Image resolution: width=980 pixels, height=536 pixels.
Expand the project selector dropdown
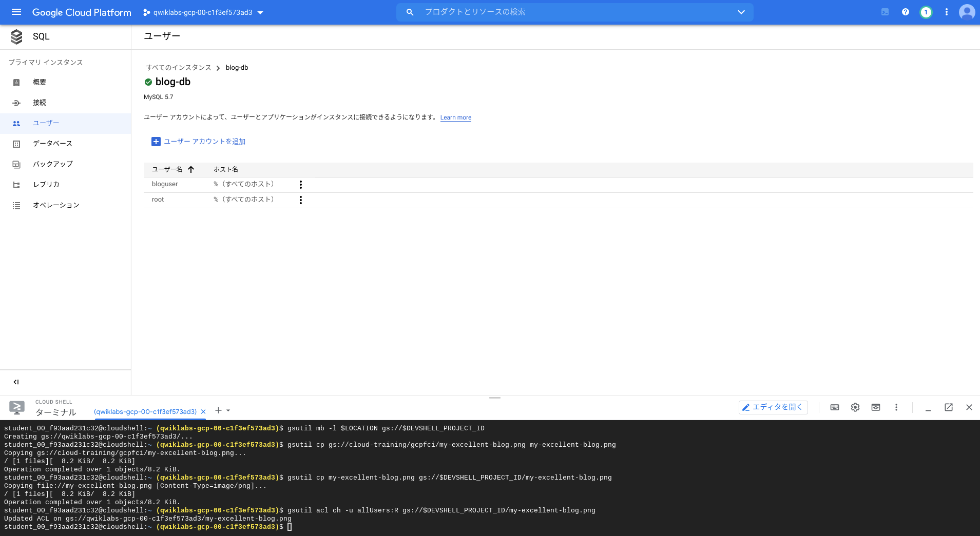click(260, 12)
